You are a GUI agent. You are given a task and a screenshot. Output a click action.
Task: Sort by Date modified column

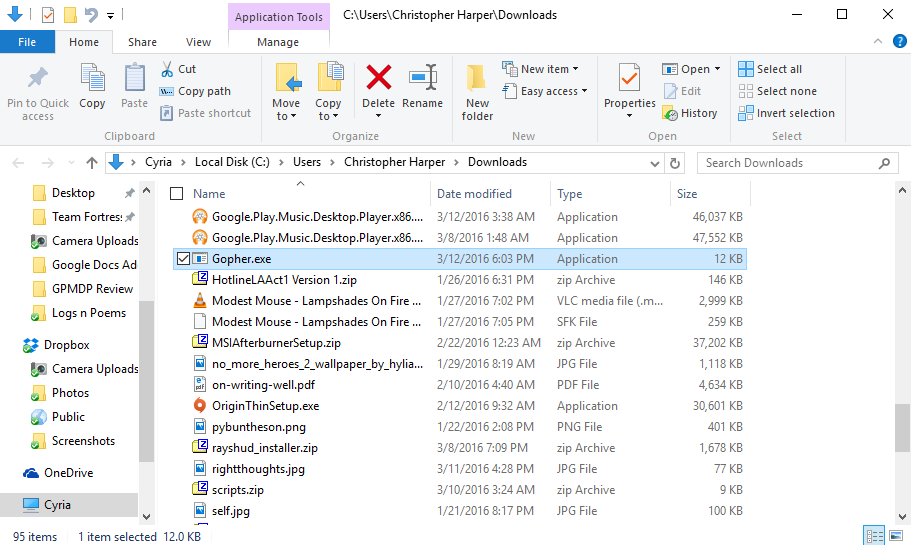coord(474,194)
